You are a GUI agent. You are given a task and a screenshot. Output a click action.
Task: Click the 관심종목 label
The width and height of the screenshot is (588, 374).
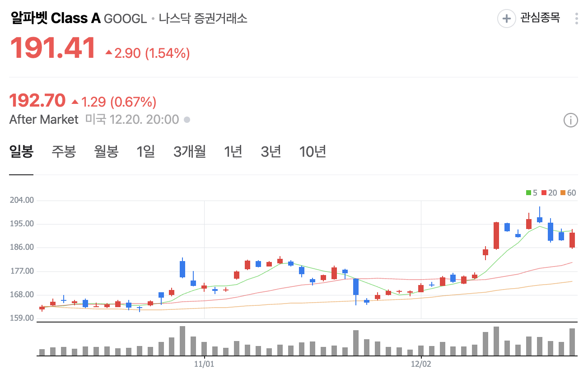(540, 18)
